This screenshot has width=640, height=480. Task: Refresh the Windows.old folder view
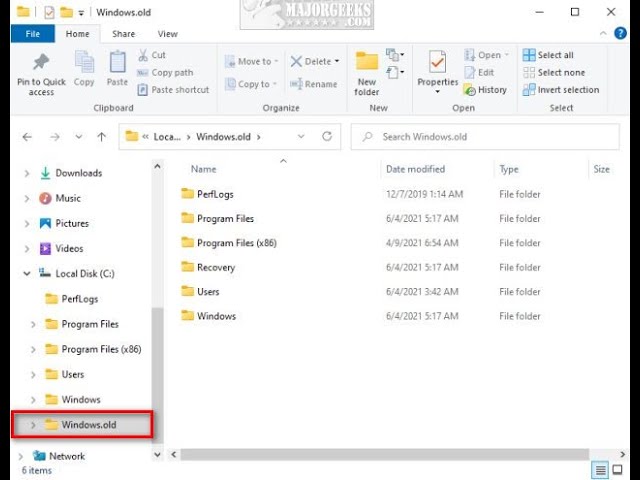pyautogui.click(x=327, y=136)
